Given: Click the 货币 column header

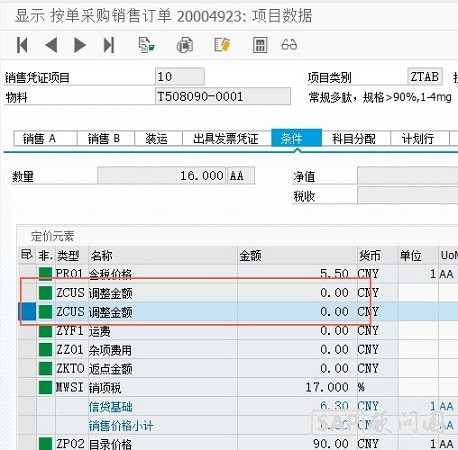Looking at the screenshot, I should click(x=377, y=256).
